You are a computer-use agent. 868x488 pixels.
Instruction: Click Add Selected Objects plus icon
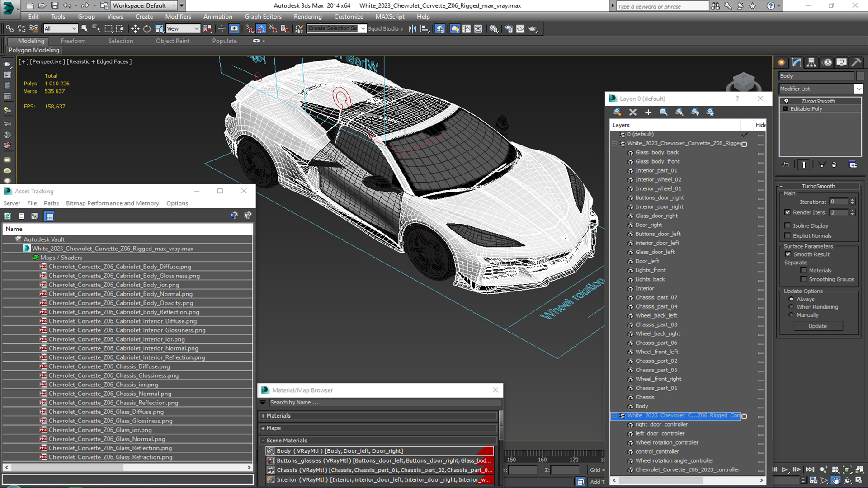point(648,112)
